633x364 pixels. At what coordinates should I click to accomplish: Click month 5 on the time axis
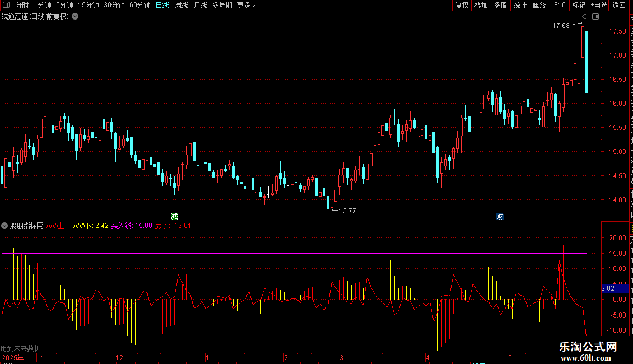click(x=510, y=358)
